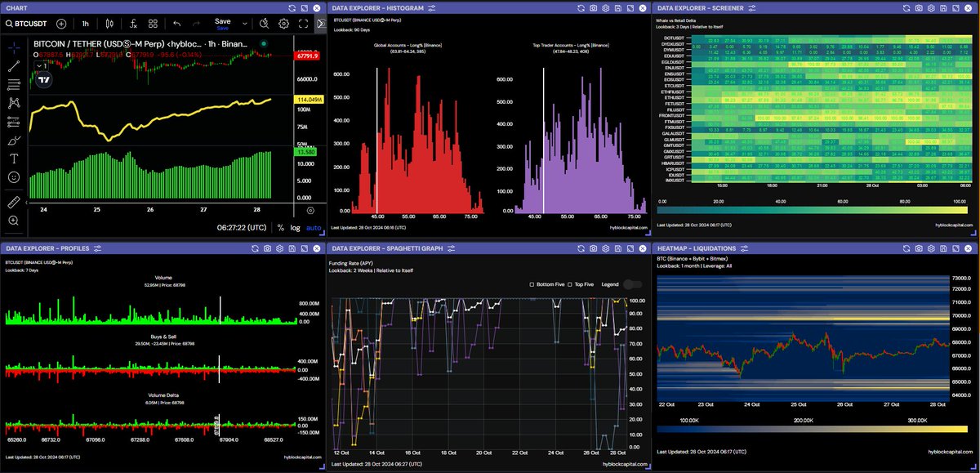Expand the Save layout dropdown arrow
980x473 pixels.
[x=246, y=23]
